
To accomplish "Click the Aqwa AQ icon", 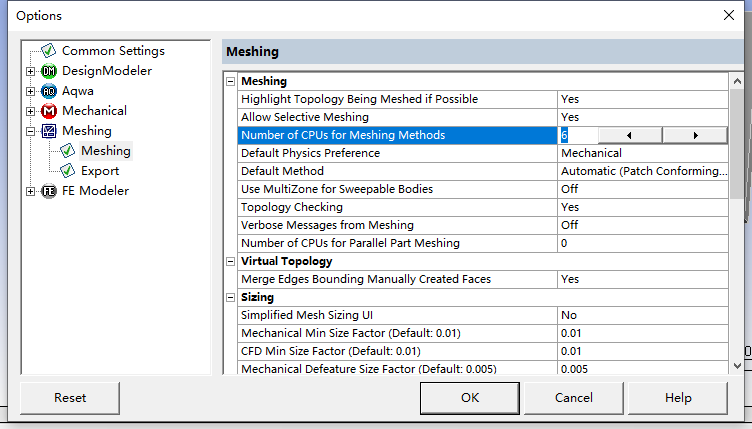I will [x=48, y=91].
